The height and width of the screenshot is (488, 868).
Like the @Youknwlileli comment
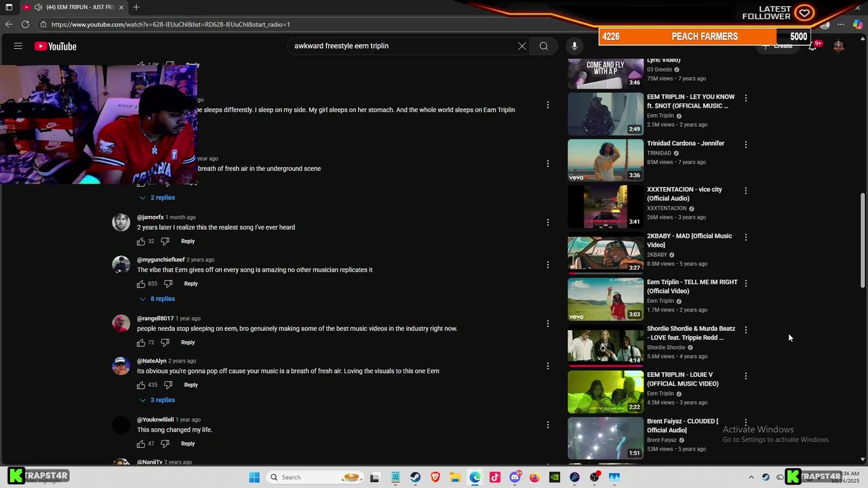click(141, 444)
